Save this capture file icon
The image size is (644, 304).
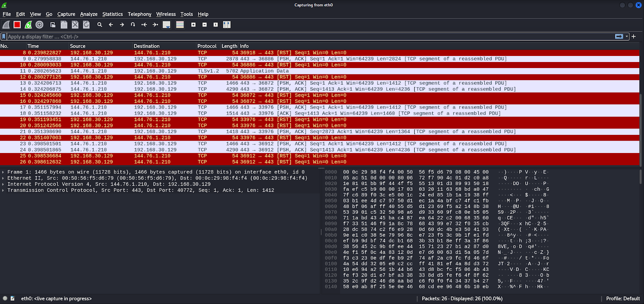(x=64, y=25)
